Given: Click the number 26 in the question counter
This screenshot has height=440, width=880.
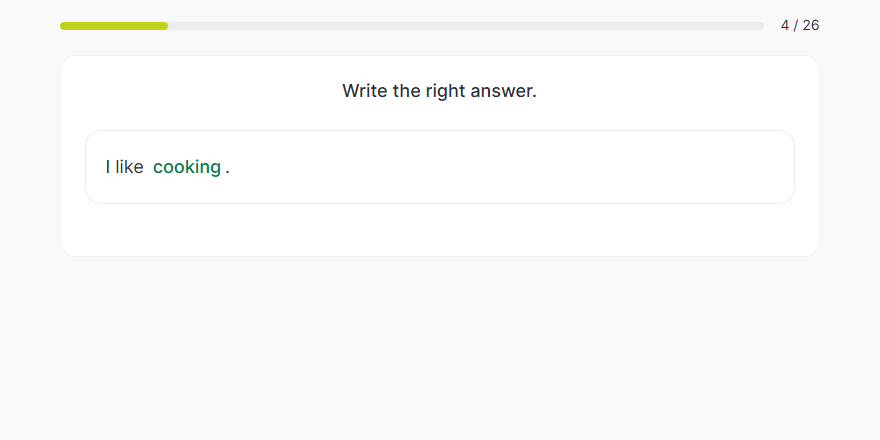Looking at the screenshot, I should (810, 25).
